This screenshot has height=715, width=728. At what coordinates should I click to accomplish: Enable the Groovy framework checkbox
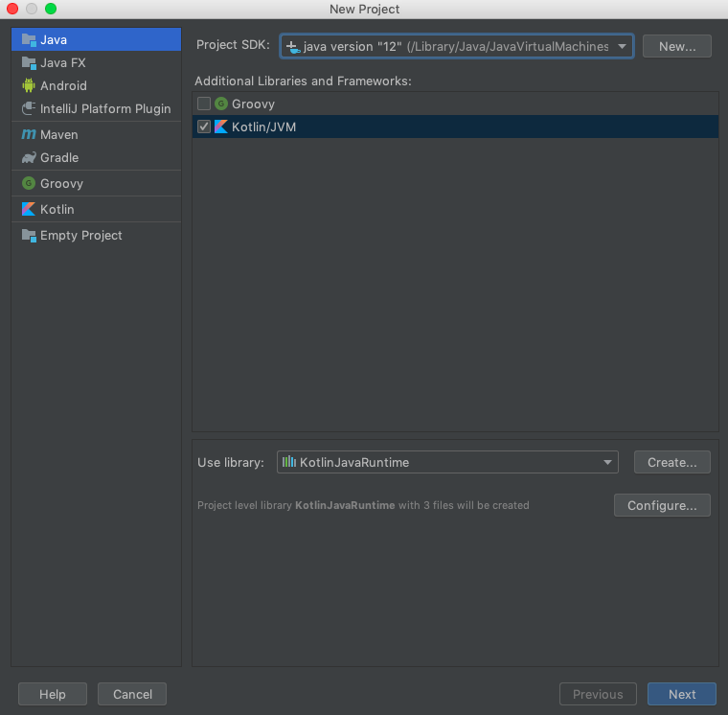204,104
